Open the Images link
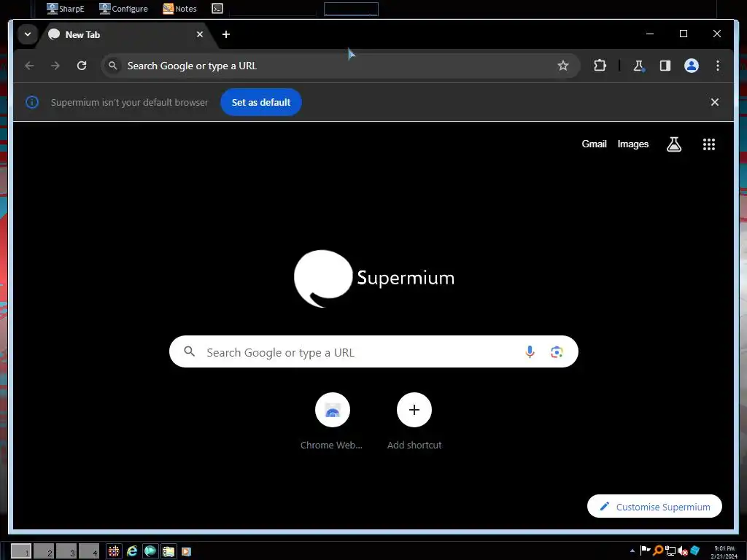The image size is (747, 560). coord(632,144)
